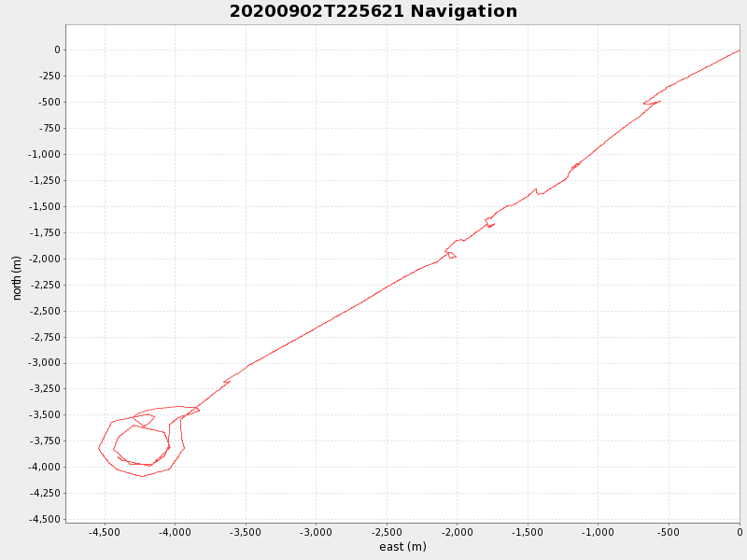Click the -2,250 north axis tick label
This screenshot has height=560, width=747.
tap(43, 285)
